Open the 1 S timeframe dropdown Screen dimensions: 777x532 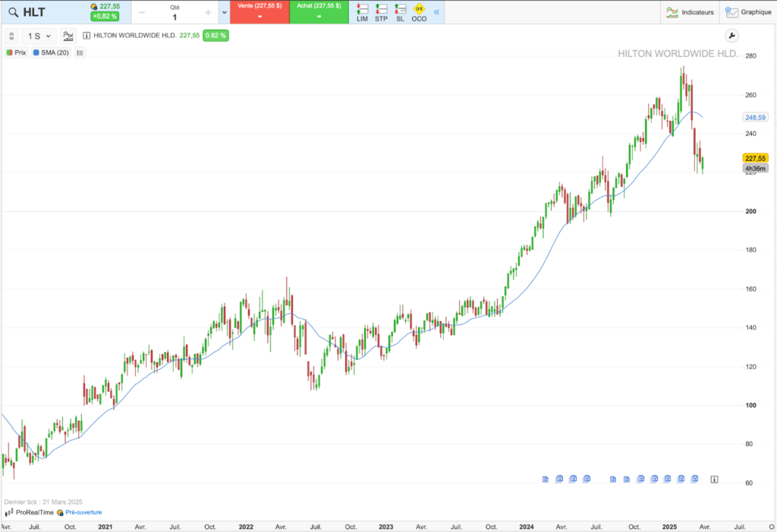point(39,36)
